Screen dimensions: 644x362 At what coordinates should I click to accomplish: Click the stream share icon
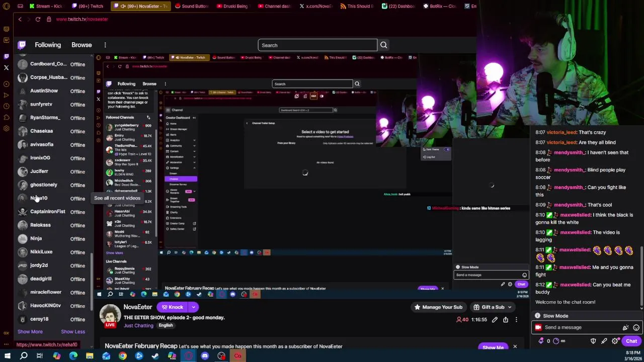pos(506,320)
